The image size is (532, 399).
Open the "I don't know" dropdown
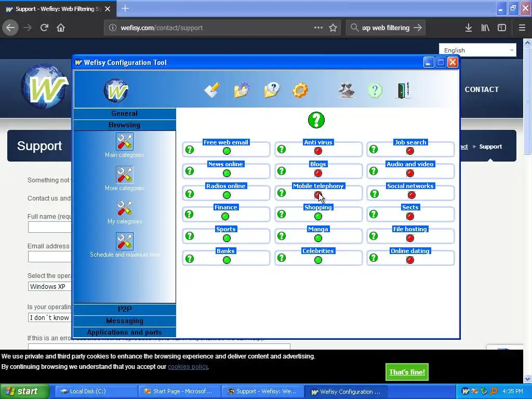pos(50,317)
